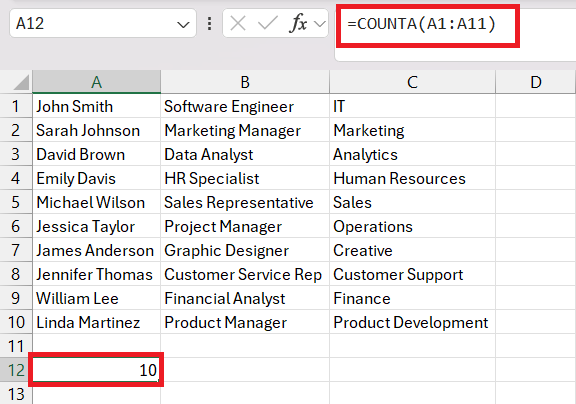
Task: Select column B header
Action: [245, 82]
